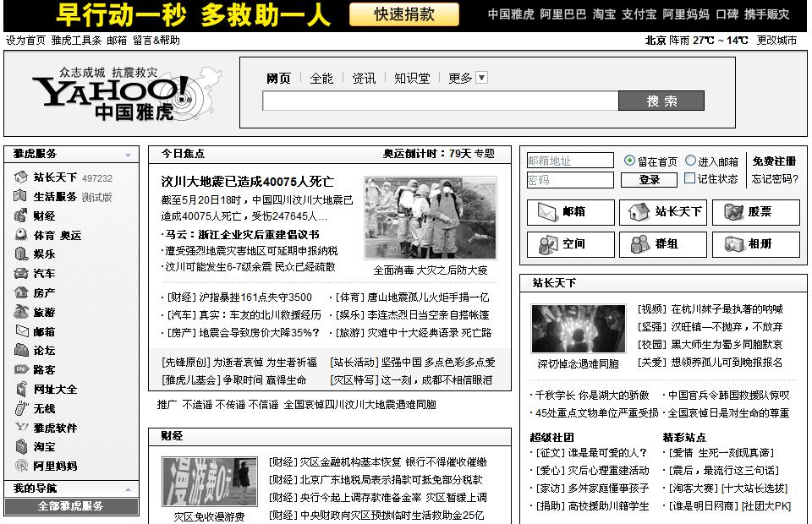Select the 进入邮箱 radio button
Image resolution: width=812 pixels, height=524 pixels.
pos(690,161)
